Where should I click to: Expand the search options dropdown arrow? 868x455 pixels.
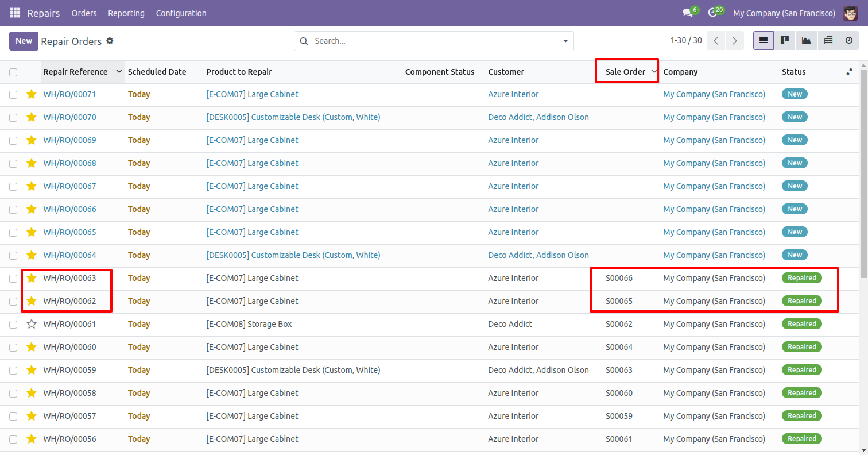pyautogui.click(x=565, y=41)
